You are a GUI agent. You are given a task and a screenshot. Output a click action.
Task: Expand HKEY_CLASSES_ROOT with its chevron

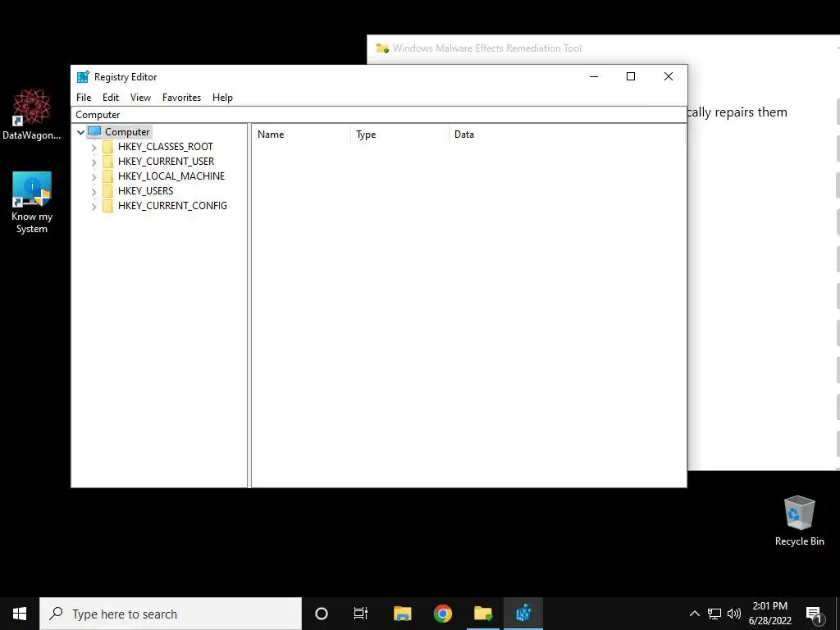click(94, 148)
